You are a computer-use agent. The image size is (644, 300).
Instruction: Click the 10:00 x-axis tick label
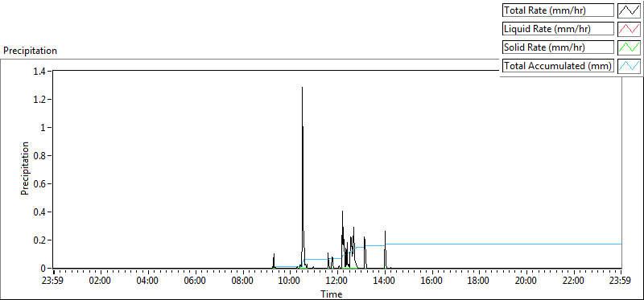tap(290, 281)
